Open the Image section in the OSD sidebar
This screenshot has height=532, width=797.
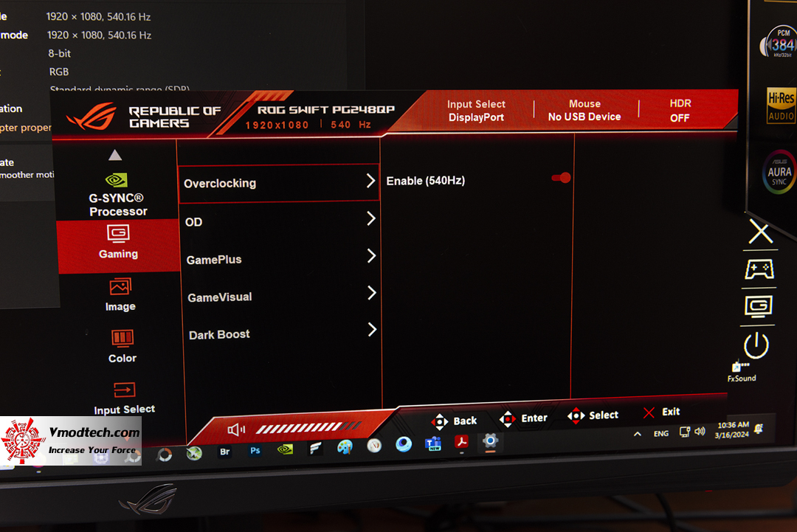coord(120,294)
